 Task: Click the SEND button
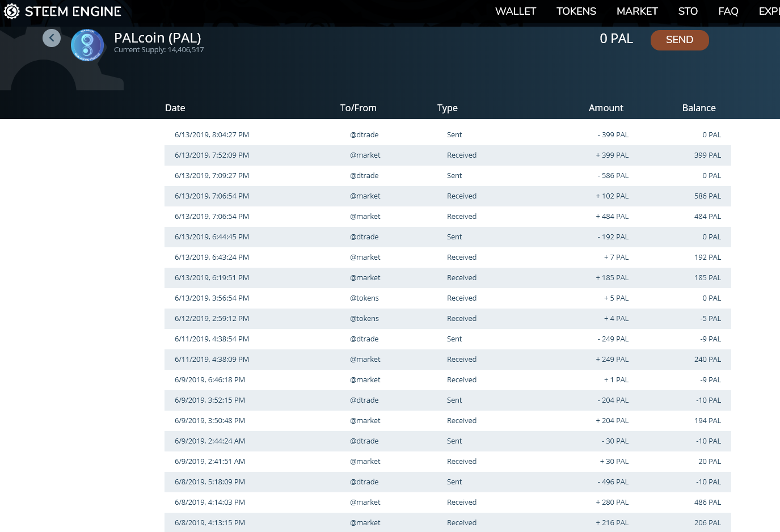pos(680,40)
